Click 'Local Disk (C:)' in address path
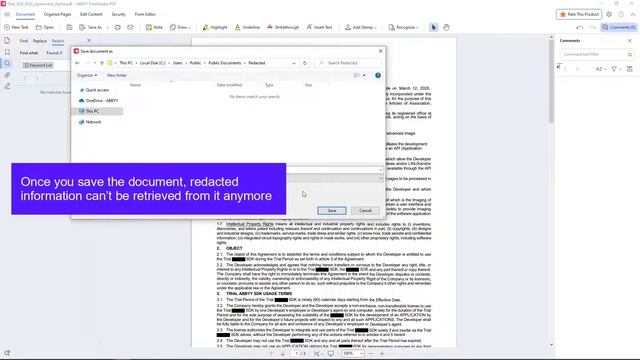The width and height of the screenshot is (640, 360). 153,63
